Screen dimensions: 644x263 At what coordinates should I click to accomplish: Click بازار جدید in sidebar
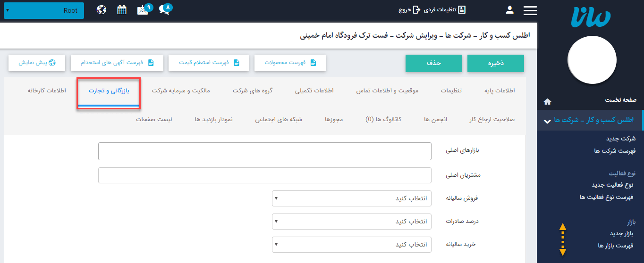tap(621, 233)
